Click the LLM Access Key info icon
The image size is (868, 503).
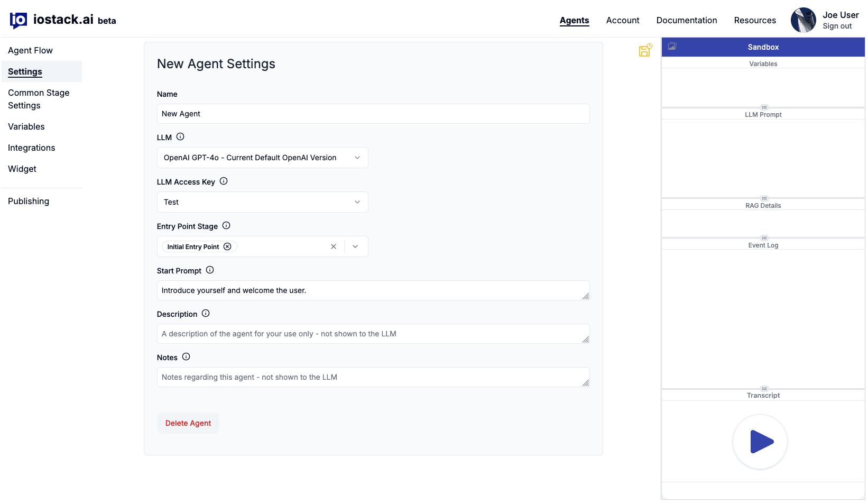[224, 181]
